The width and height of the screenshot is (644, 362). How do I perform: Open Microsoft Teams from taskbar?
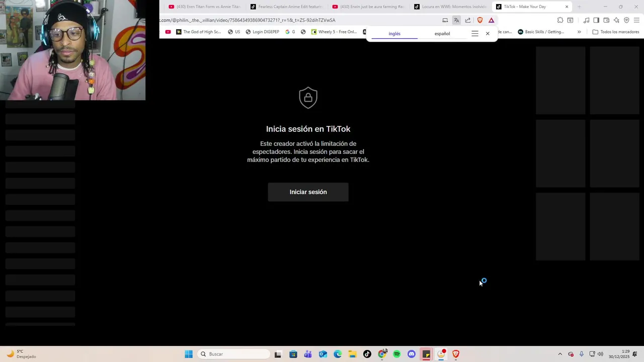click(x=308, y=354)
